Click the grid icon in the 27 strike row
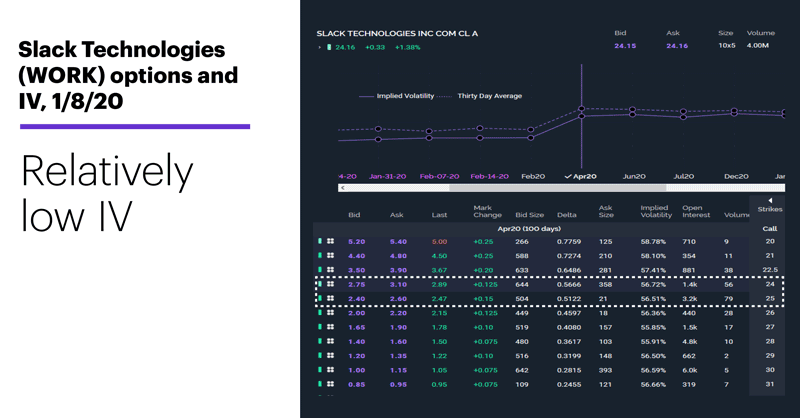This screenshot has height=418, width=800. pyautogui.click(x=331, y=327)
